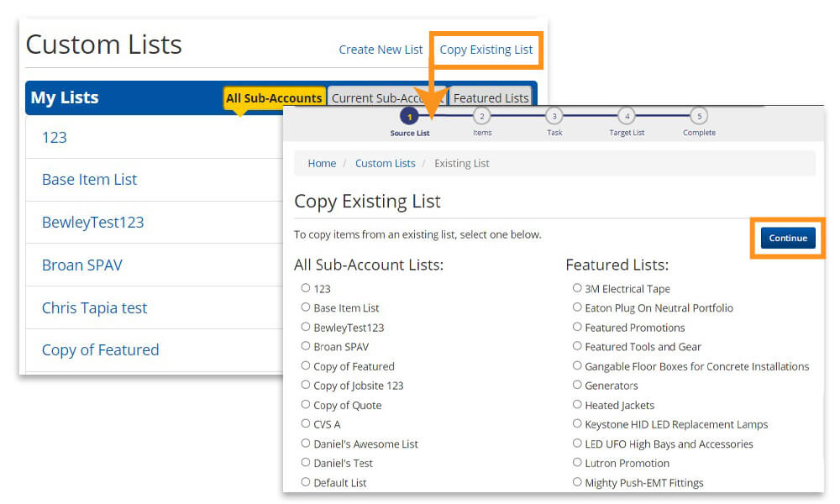
Task: Select the Copy of Quote radio button
Action: tap(306, 404)
